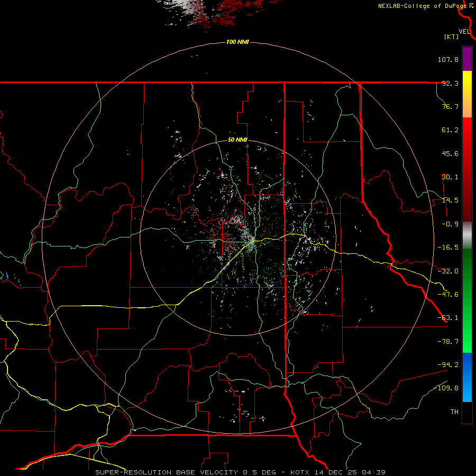Click the 107.8 velocity scale value
This screenshot has width=476, height=476.
448,59
